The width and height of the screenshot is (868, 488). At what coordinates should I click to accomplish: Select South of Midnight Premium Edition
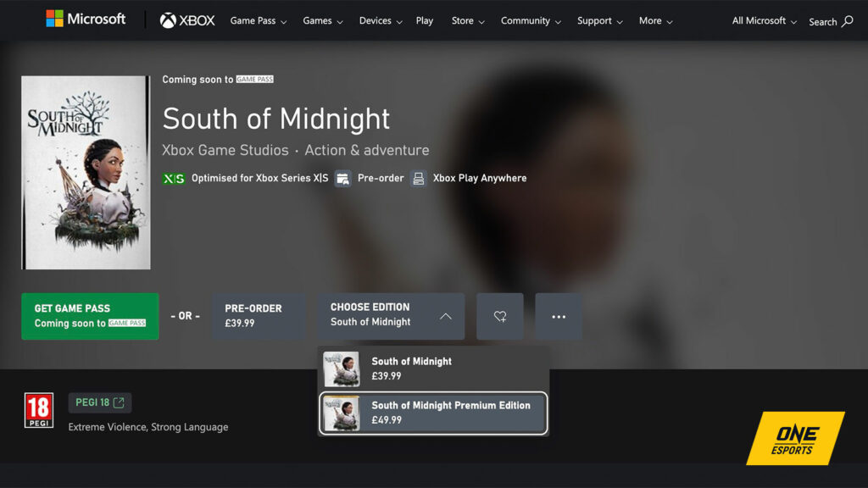tap(433, 413)
